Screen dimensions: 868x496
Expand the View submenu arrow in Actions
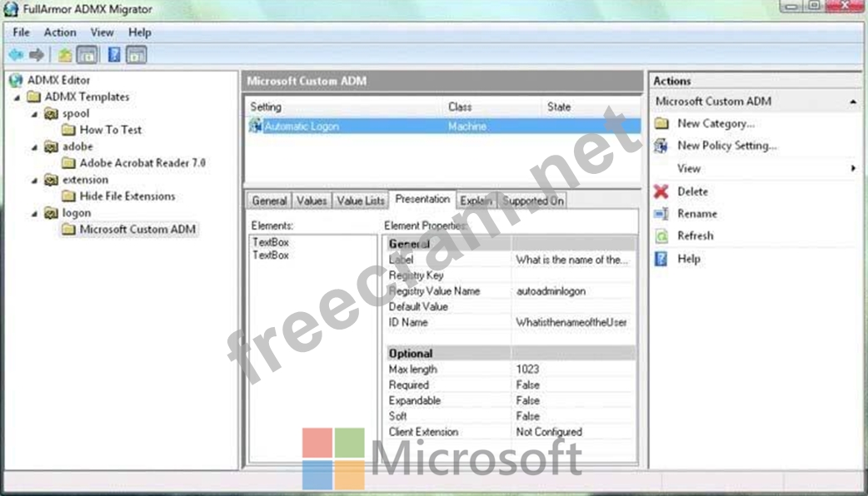[x=853, y=168]
